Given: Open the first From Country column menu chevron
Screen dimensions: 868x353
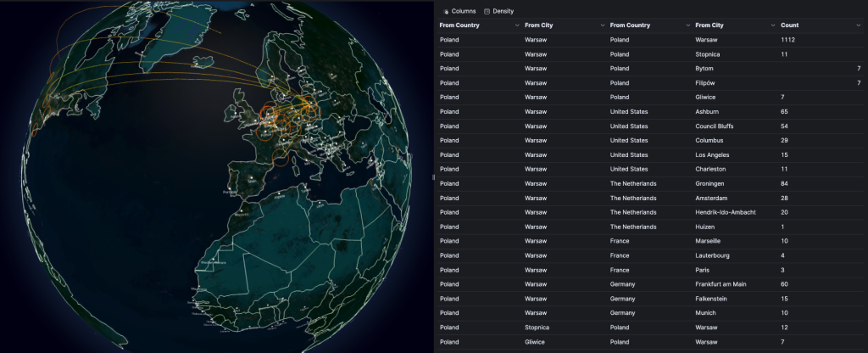Looking at the screenshot, I should pyautogui.click(x=517, y=25).
